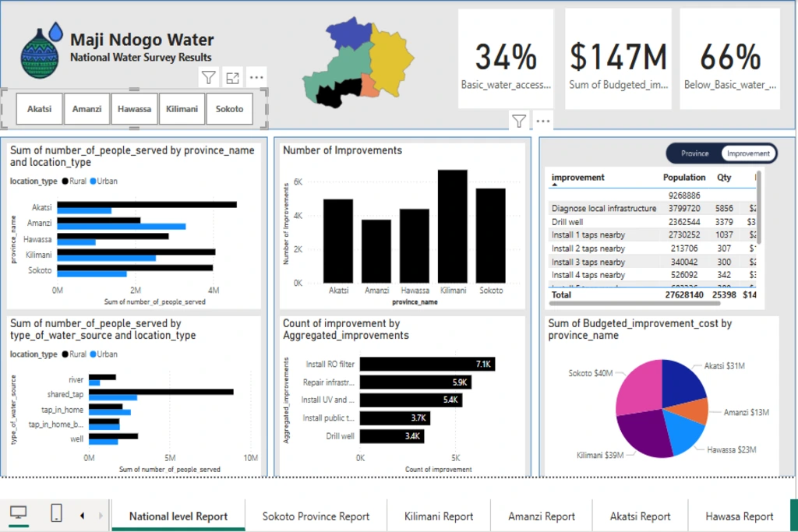Viewport: 798px width, 532px height.
Task: Select the Akatsi bar in Number of Improvements
Action: [x=338, y=241]
